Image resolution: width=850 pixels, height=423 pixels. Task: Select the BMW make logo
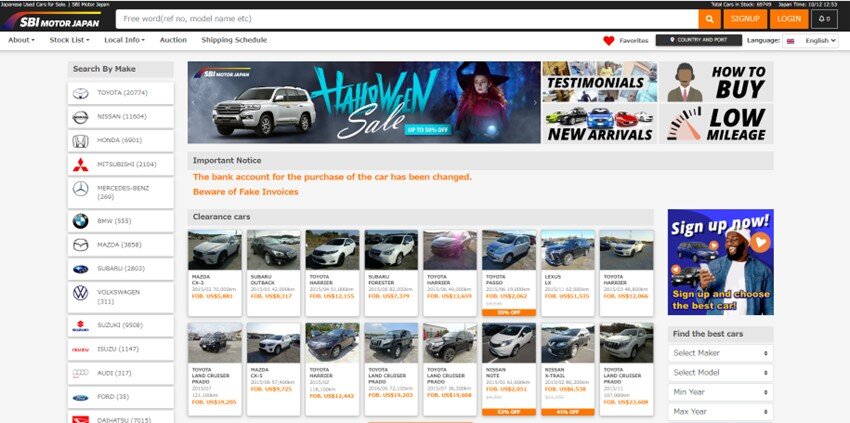click(80, 221)
